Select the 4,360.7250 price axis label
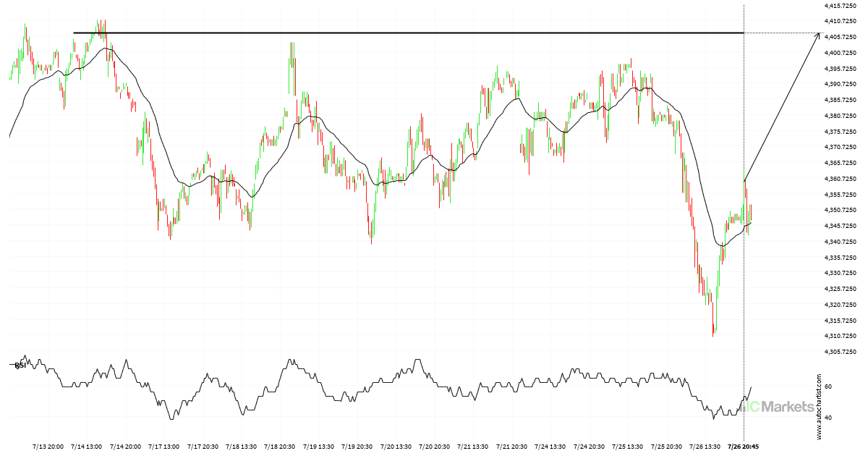 pos(841,179)
